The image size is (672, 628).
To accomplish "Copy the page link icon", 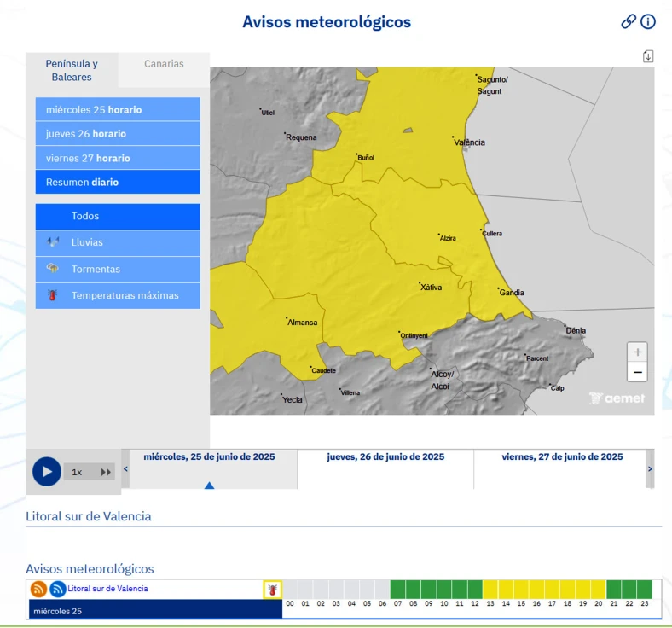I will tap(629, 21).
